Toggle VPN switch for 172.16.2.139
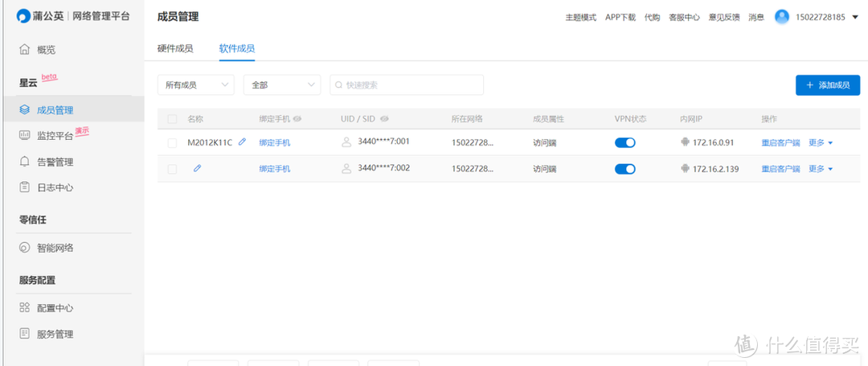 (x=625, y=170)
